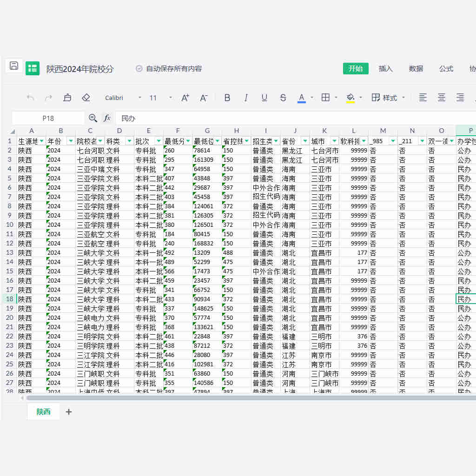Expand borders dropdown arrow

[x=336, y=98]
